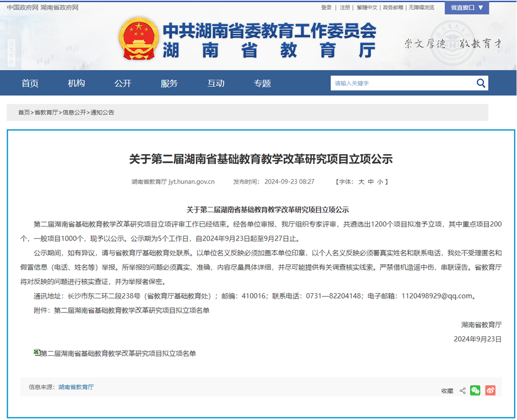
Task: Expand the 省直窗口 dropdown
Action: tap(467, 8)
